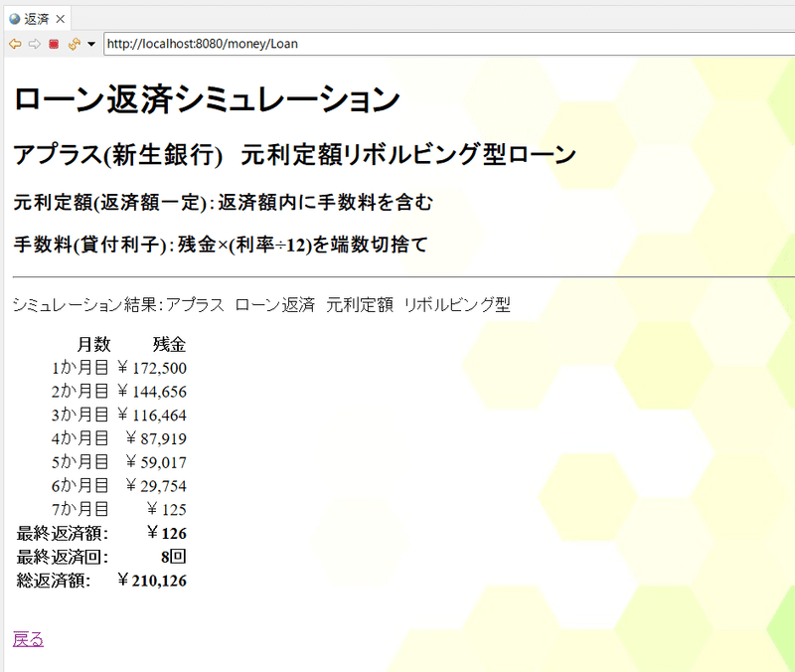Click the 1か月目 row label
This screenshot has width=795, height=672.
(x=79, y=368)
